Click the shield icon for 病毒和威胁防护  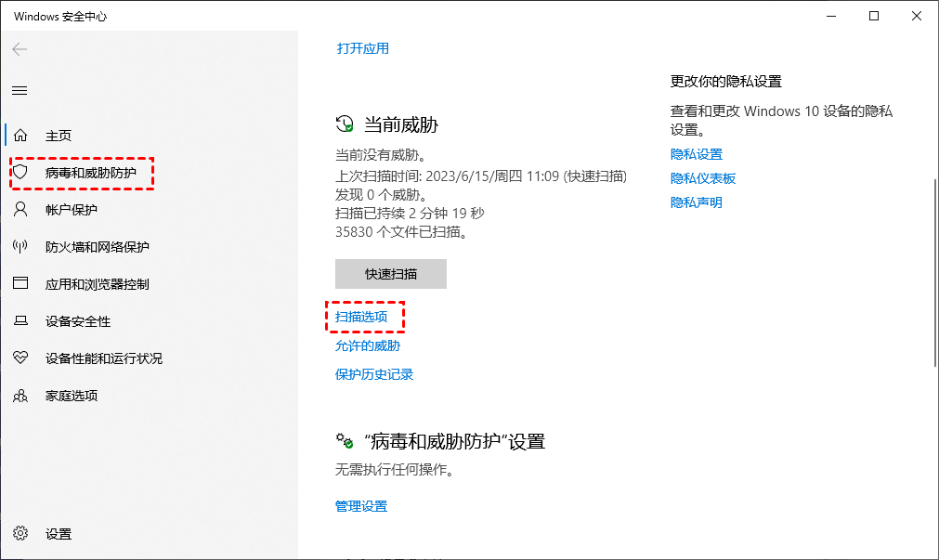tap(20, 173)
